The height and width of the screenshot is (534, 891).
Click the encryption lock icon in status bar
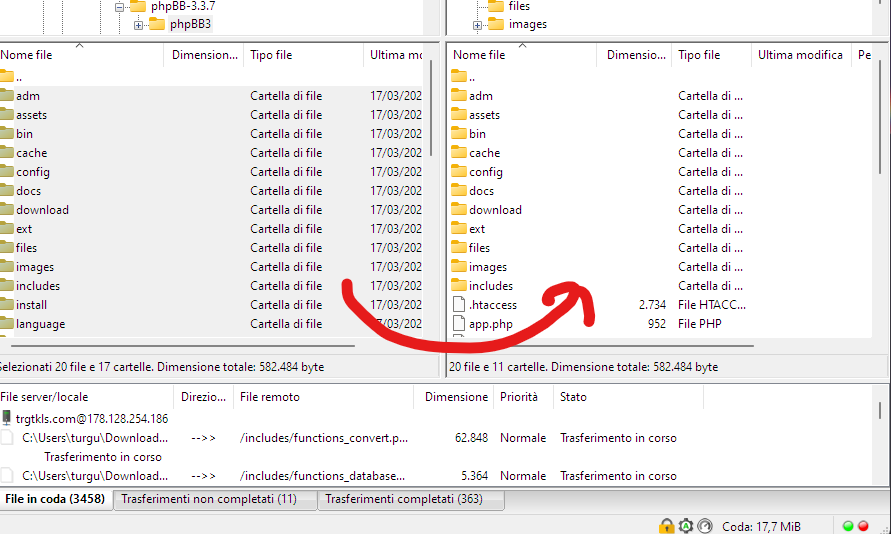(666, 526)
